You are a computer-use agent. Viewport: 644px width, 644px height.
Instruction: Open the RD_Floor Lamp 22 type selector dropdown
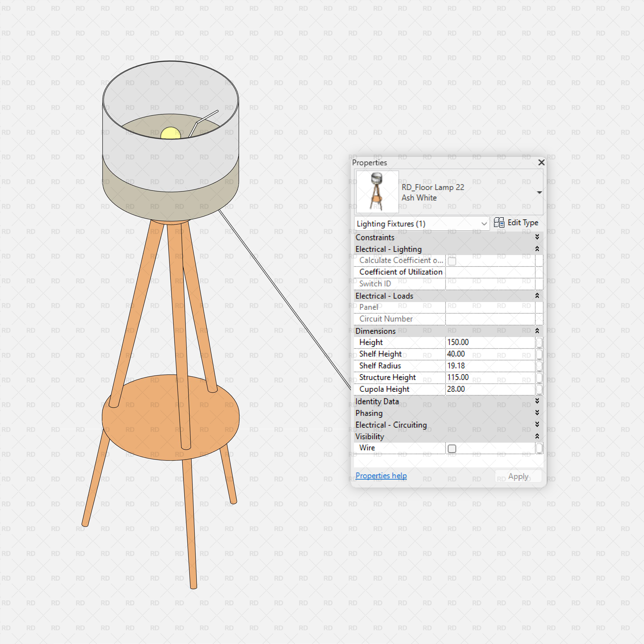coord(539,192)
